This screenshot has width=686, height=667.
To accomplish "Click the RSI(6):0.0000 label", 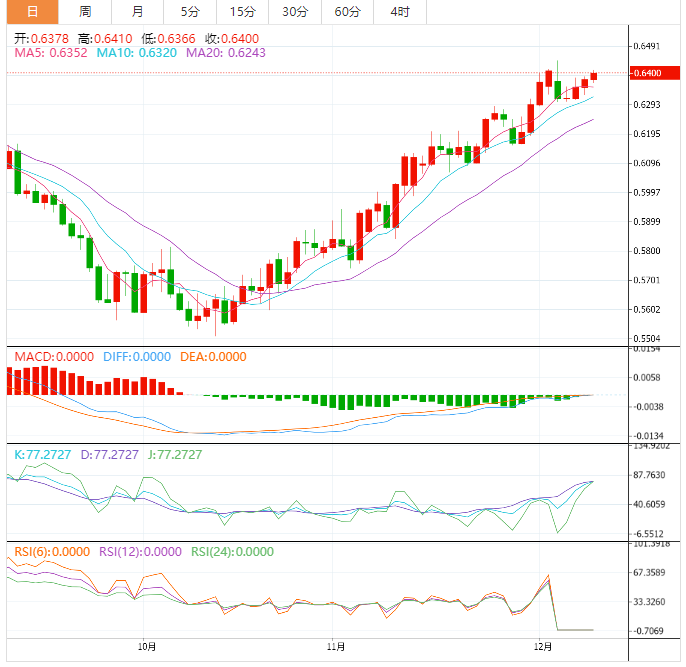I will pos(52,552).
